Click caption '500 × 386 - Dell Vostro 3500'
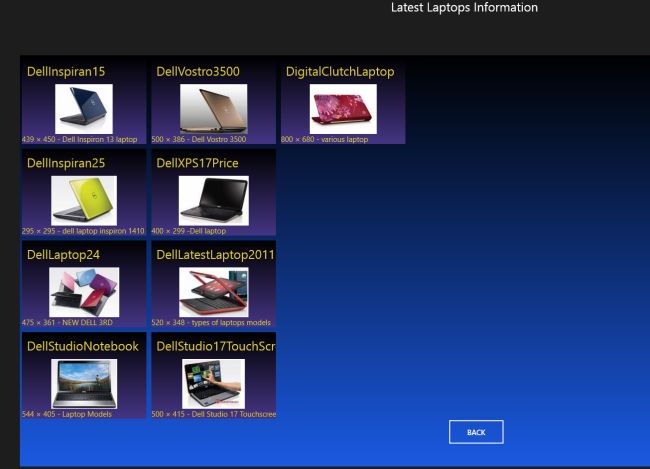Image resolution: width=650 pixels, height=469 pixels. click(199, 139)
